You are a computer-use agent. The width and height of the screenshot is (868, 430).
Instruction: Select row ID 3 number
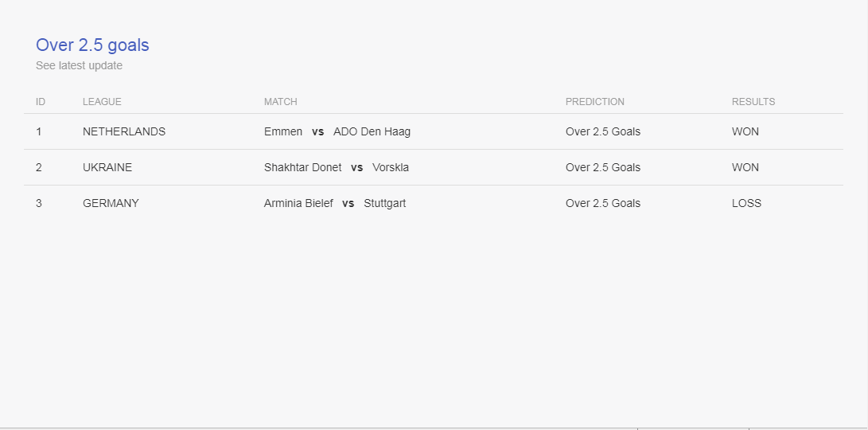coord(39,203)
